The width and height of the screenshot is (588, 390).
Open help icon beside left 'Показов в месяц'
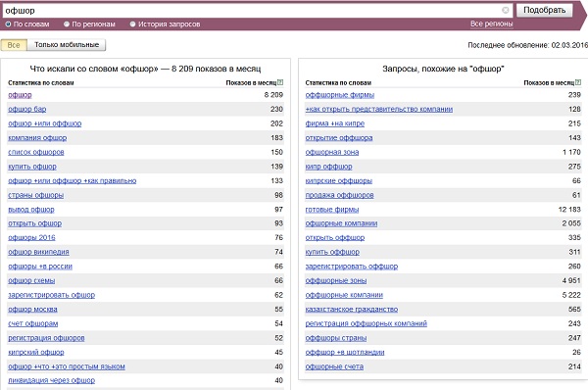click(x=280, y=82)
